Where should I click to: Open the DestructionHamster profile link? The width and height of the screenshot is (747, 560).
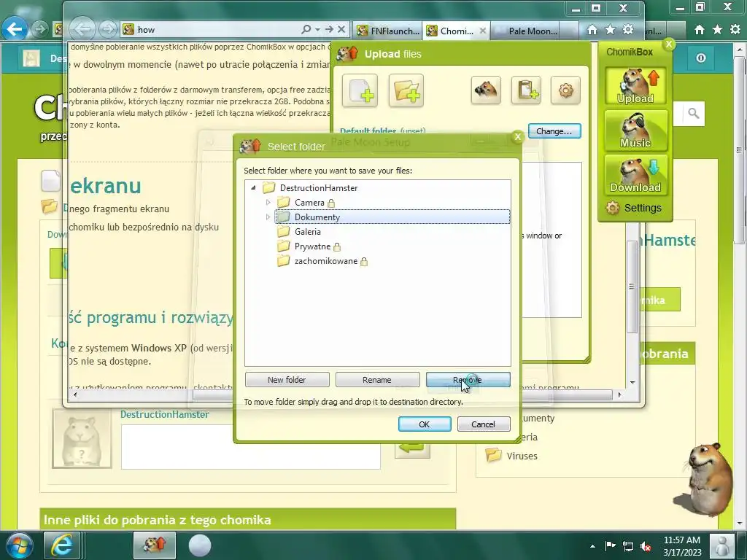click(x=164, y=414)
